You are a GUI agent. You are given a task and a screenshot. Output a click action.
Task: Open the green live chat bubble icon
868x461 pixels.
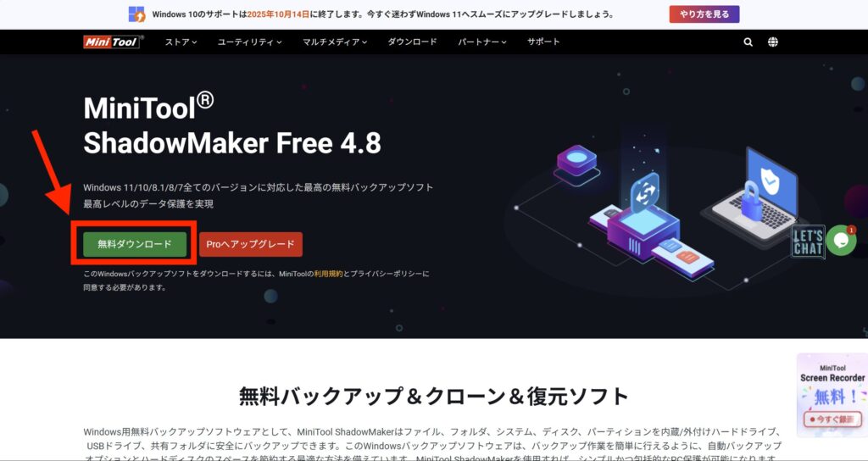tap(841, 240)
